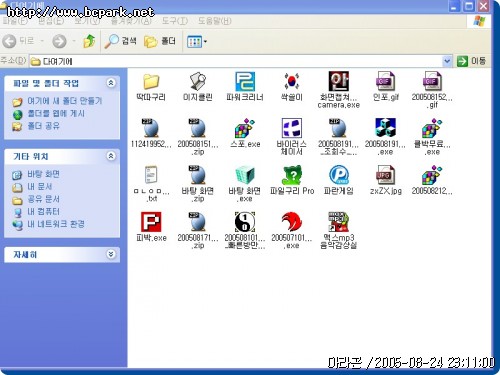This screenshot has height=375, width=500.
Task: Click the Forward arrow toolbar button
Action: (59, 41)
